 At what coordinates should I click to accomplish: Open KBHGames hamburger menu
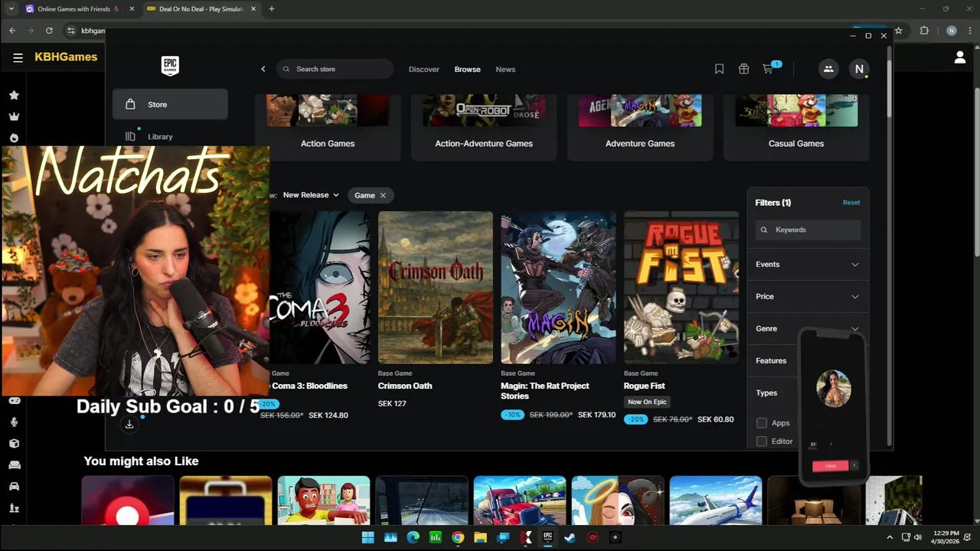click(x=18, y=57)
